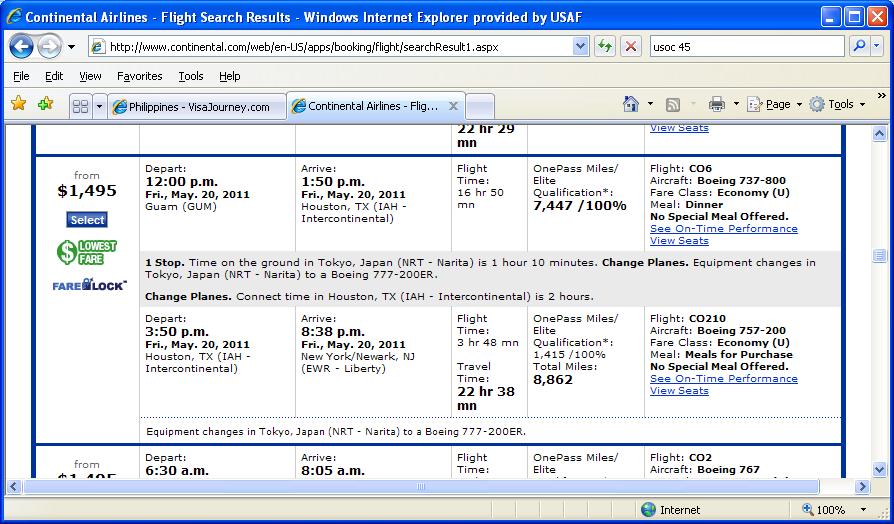Open a new blank tab

(x=480, y=107)
